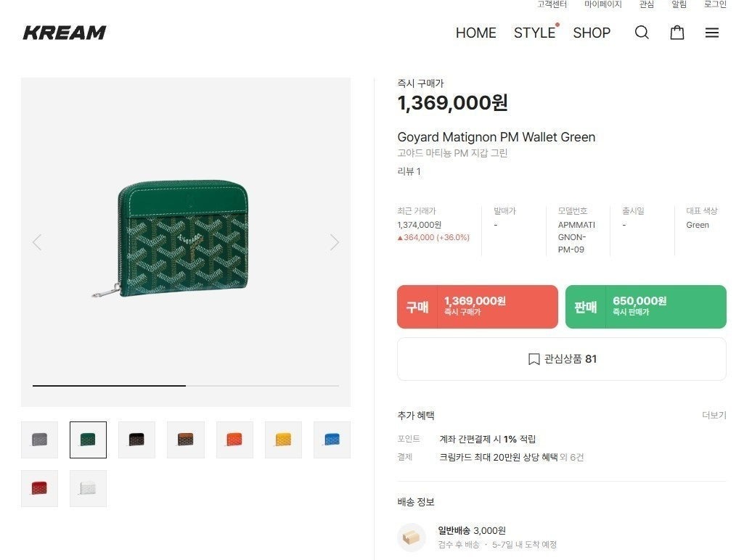Open the search magnifier icon
The image size is (752, 560).
click(642, 33)
